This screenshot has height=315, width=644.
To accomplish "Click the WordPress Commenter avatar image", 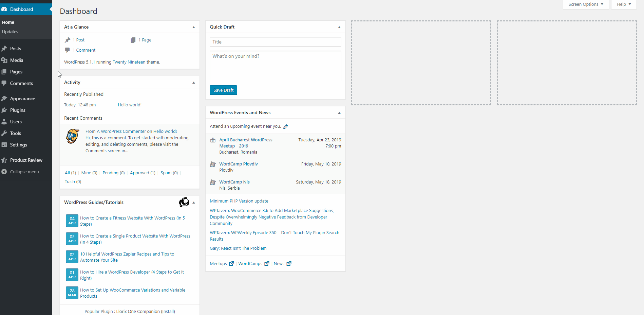I will (73, 136).
